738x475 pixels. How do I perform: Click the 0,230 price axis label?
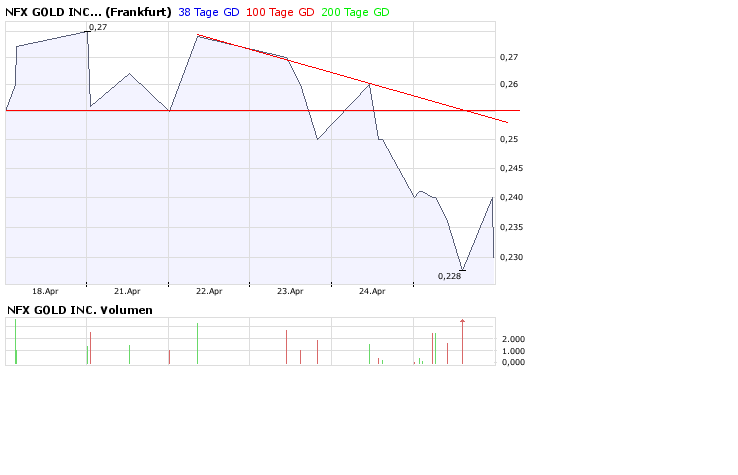tap(511, 258)
